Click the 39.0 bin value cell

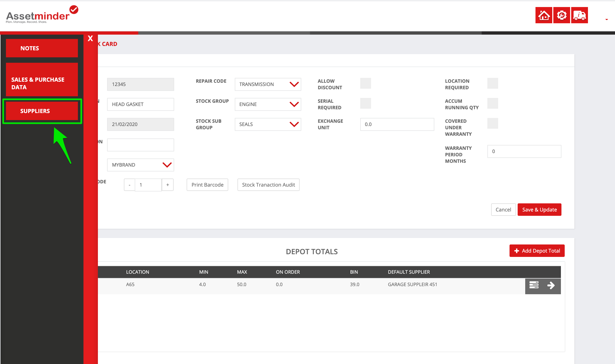pos(355,284)
